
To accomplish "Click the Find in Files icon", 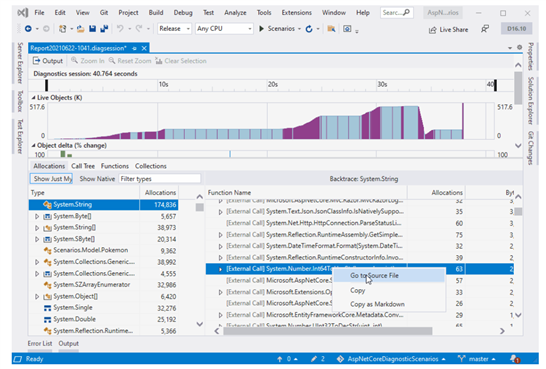I will (331, 29).
